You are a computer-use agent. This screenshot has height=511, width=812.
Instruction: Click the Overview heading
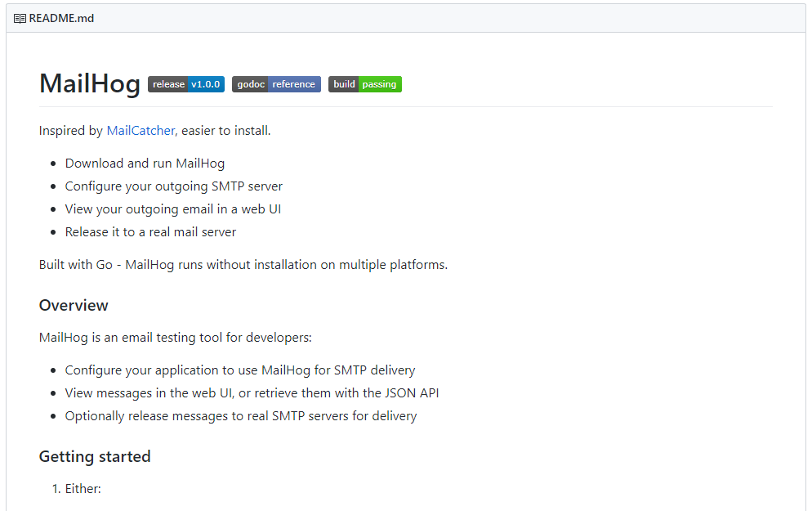(x=74, y=305)
